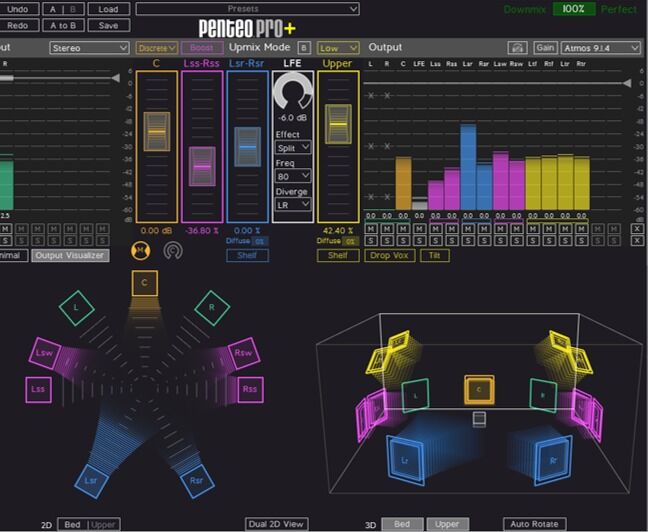Click the Undo button
Image resolution: width=648 pixels, height=532 pixels.
pos(17,9)
